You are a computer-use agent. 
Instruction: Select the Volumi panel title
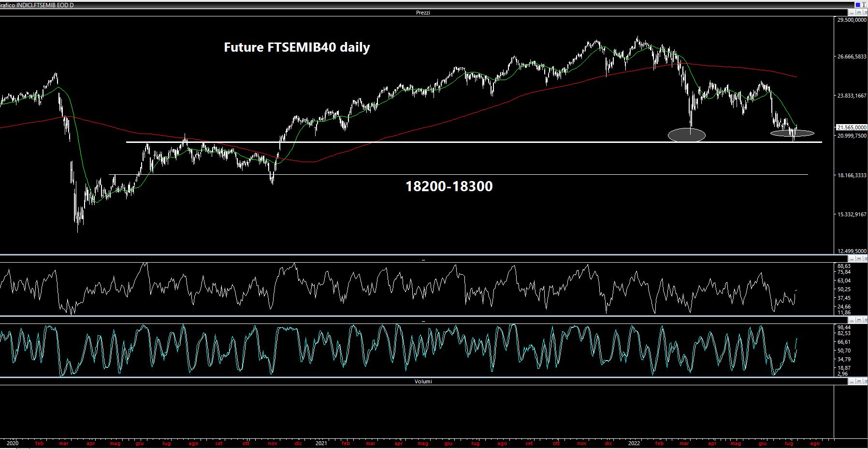coord(423,381)
